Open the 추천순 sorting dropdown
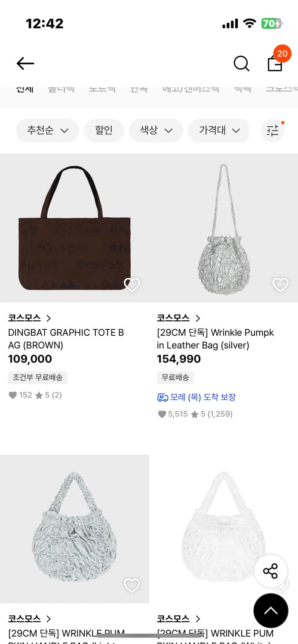The image size is (298, 644). (x=47, y=131)
